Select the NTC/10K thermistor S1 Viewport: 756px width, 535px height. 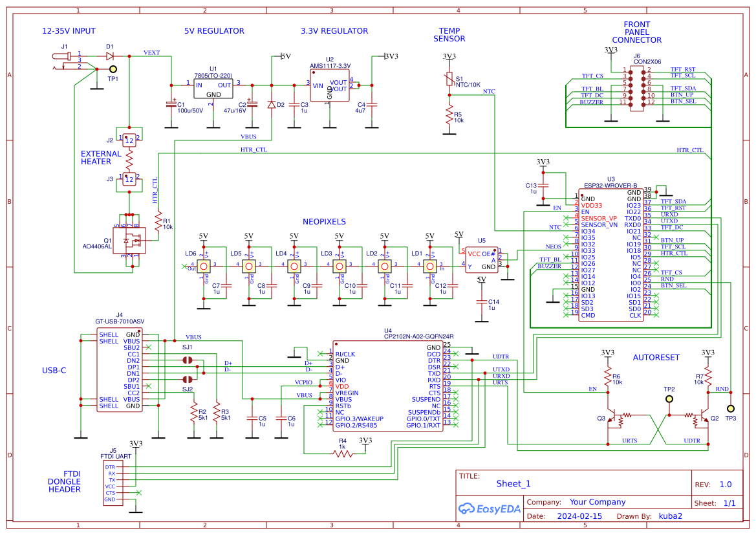pos(448,78)
